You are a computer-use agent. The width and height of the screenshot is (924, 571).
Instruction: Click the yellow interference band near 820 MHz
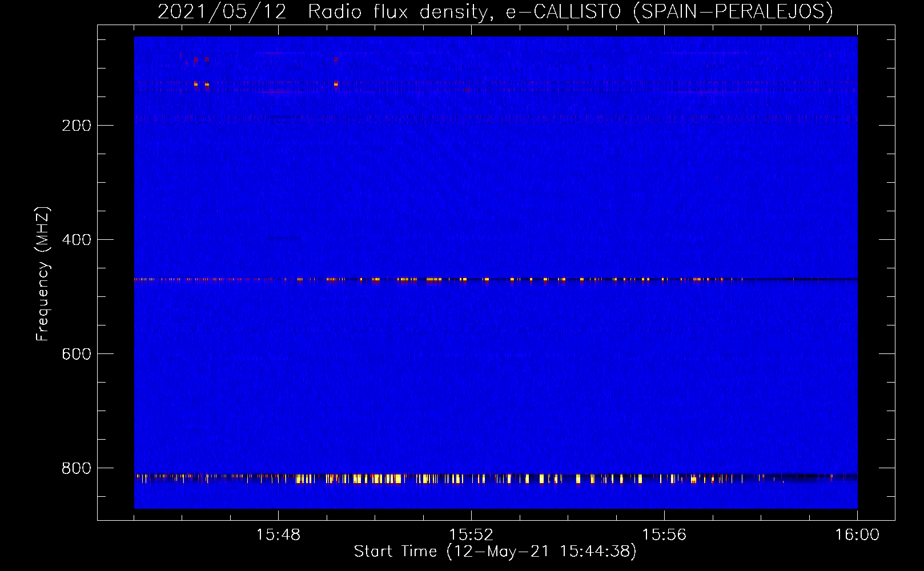click(496, 478)
